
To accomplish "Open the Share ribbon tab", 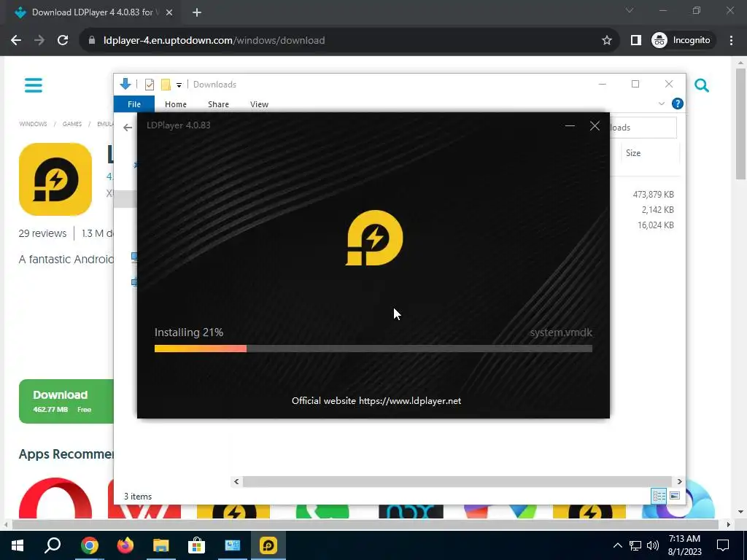I will click(218, 104).
